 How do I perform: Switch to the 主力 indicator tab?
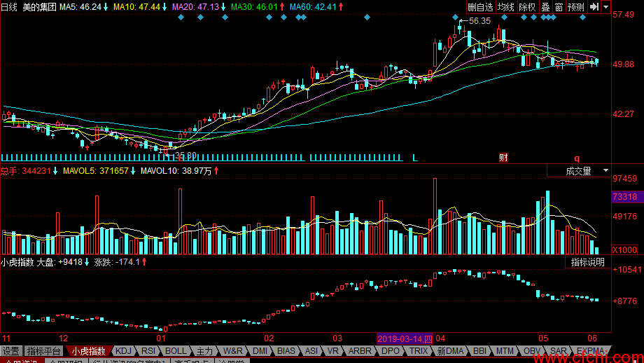pyautogui.click(x=204, y=351)
